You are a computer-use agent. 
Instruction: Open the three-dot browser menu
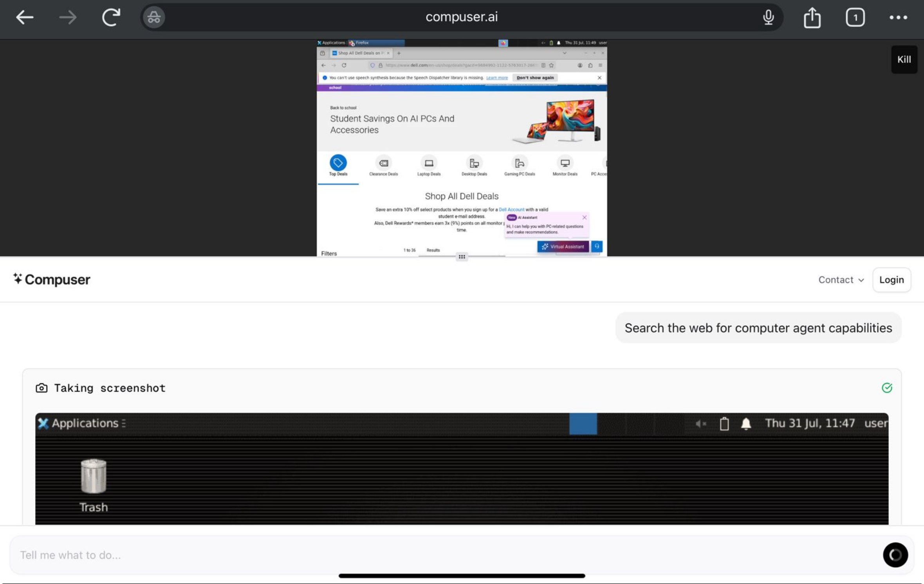coord(898,17)
